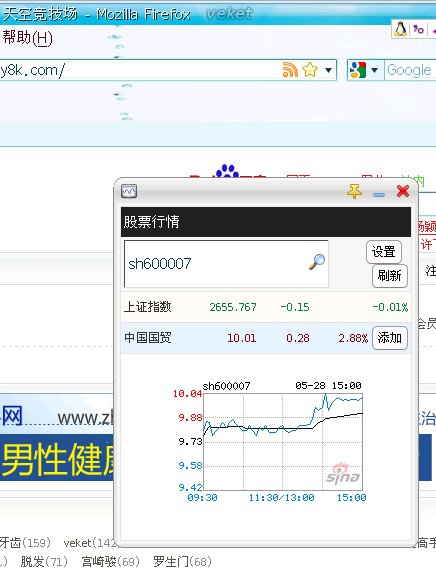Open the 宫崎骏(69) tag link
Screen dimensions: 436x580
[x=111, y=562]
